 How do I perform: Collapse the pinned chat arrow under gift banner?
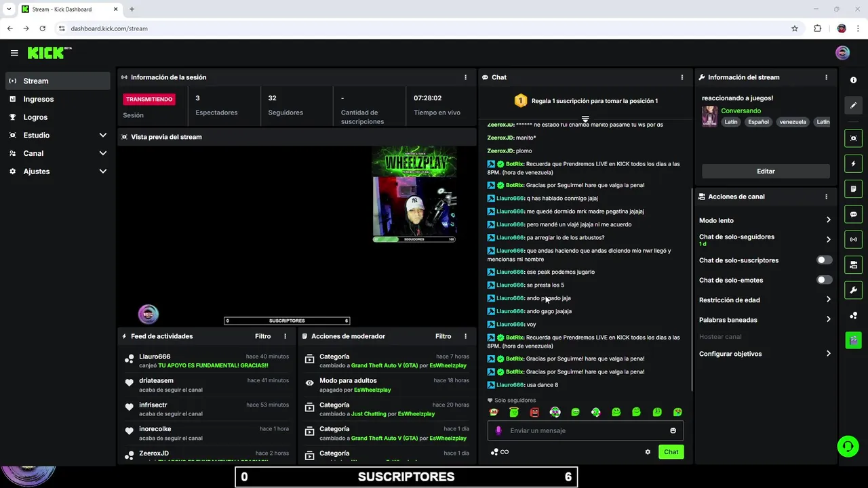(x=585, y=119)
